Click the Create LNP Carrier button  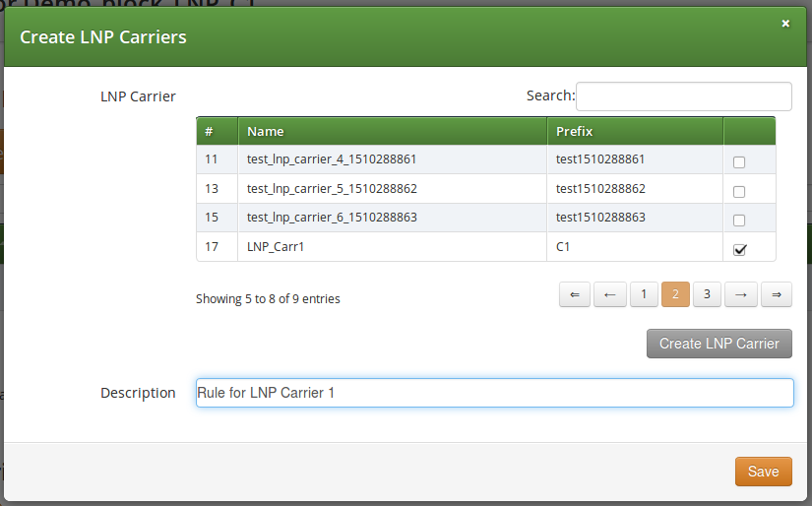click(x=718, y=344)
